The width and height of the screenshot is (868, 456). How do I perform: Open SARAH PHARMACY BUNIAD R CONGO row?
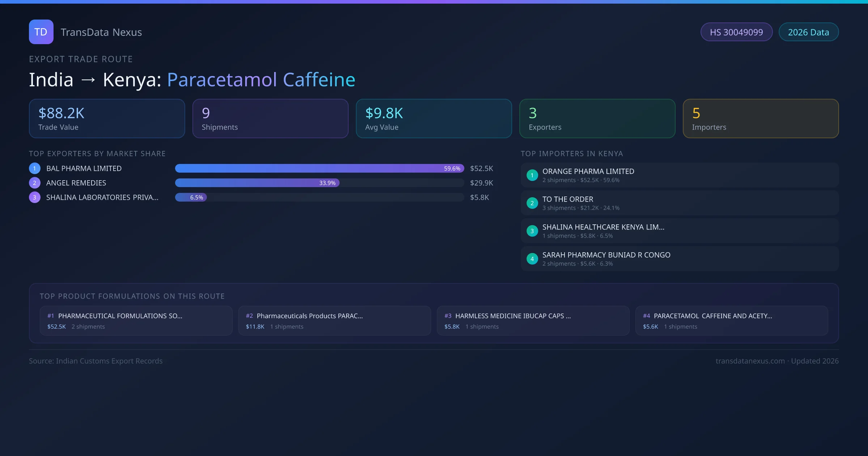(x=679, y=259)
